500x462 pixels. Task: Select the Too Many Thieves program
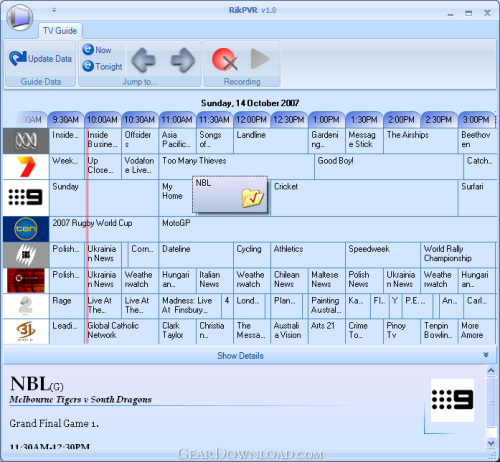pos(236,167)
